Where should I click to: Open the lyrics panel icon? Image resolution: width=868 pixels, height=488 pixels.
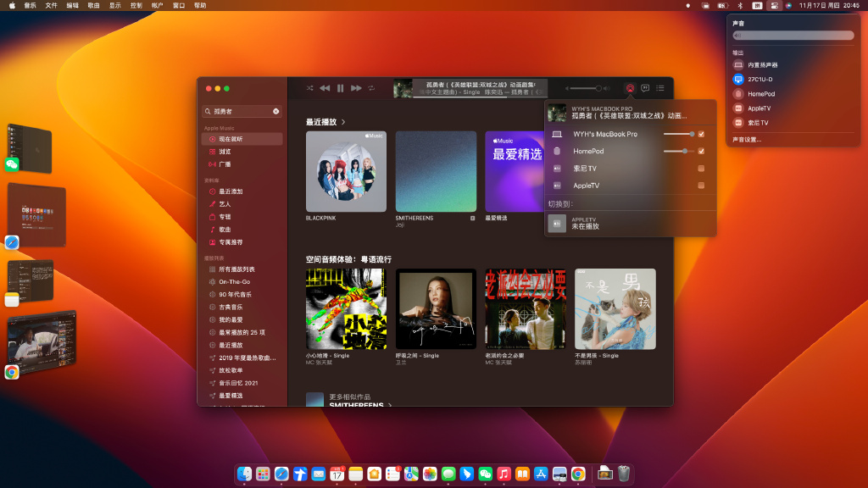tap(645, 88)
